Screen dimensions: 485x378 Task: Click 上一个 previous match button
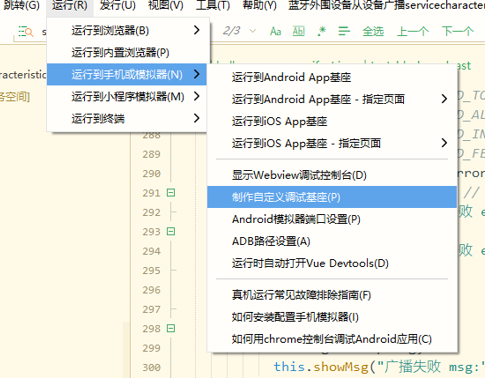(413, 31)
